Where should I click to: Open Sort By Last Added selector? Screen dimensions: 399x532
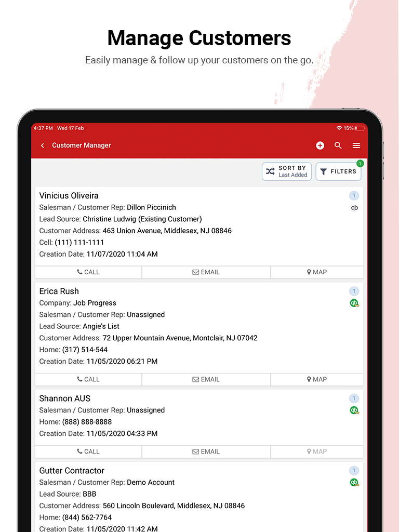click(x=287, y=171)
